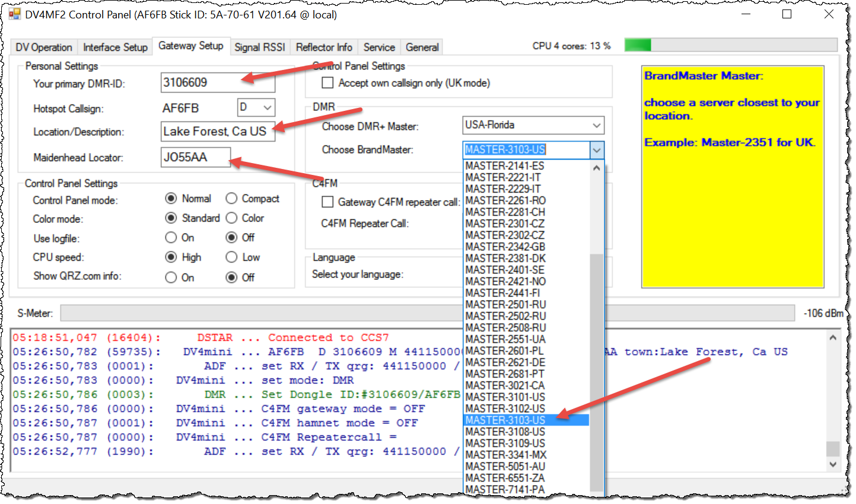Select MASTER-3341-MX from list
This screenshot has height=504, width=856.
click(x=526, y=455)
